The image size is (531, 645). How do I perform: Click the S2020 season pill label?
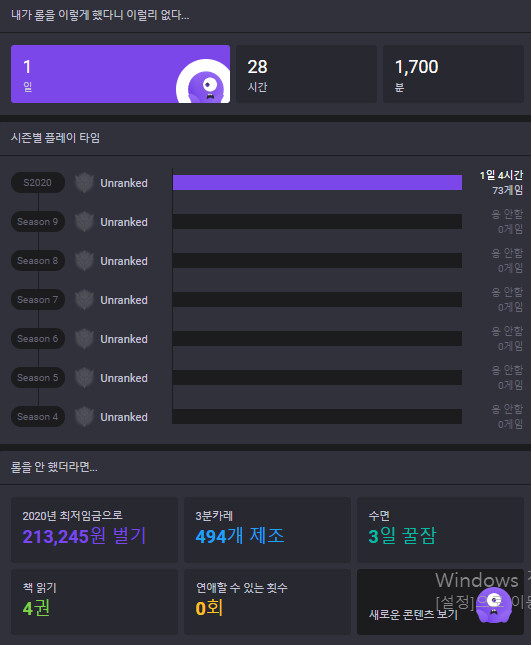click(38, 183)
